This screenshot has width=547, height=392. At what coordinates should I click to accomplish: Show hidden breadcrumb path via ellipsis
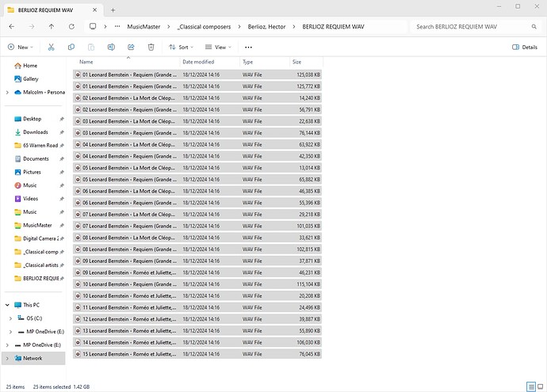point(117,26)
